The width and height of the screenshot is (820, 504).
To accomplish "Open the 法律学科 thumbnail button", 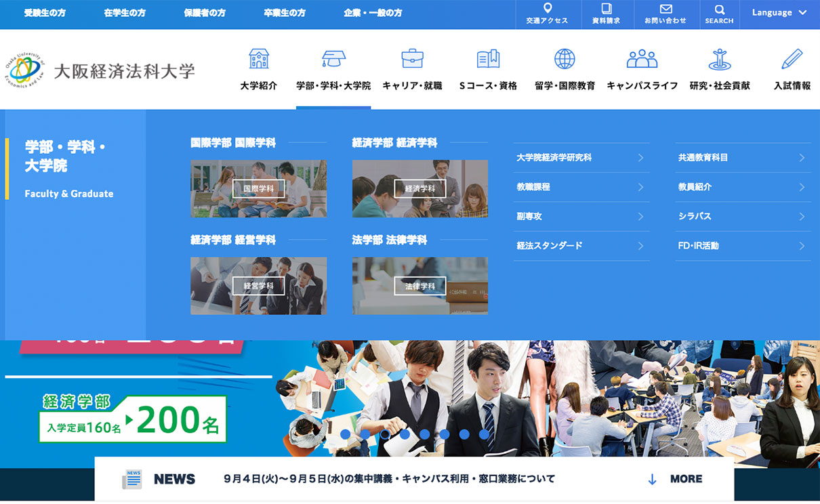I will [x=419, y=286].
